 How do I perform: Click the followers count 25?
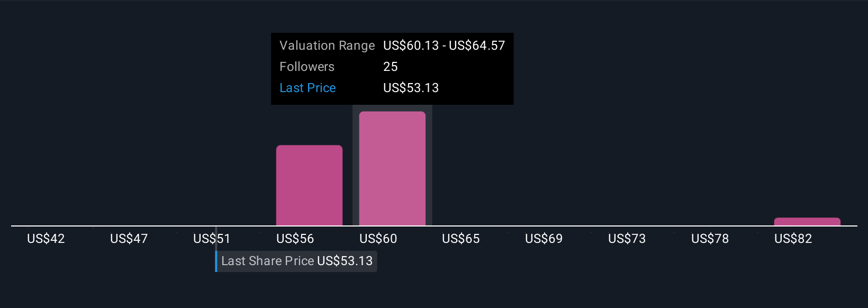click(x=391, y=67)
